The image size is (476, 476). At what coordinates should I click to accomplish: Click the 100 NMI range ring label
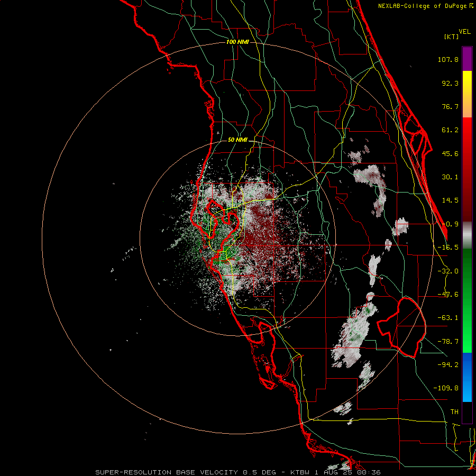point(237,42)
